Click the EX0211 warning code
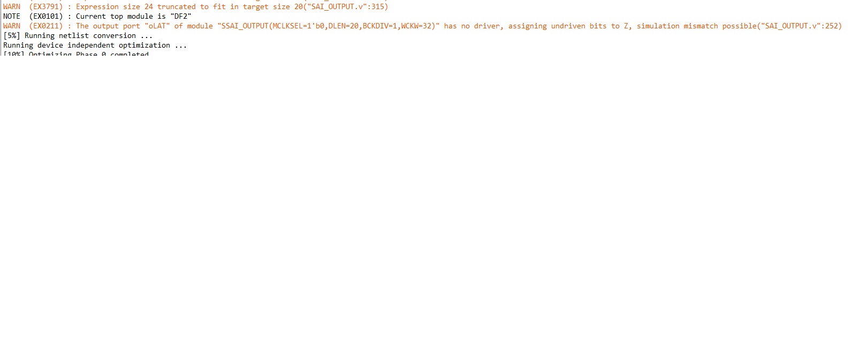The width and height of the screenshot is (868, 347). pos(46,26)
